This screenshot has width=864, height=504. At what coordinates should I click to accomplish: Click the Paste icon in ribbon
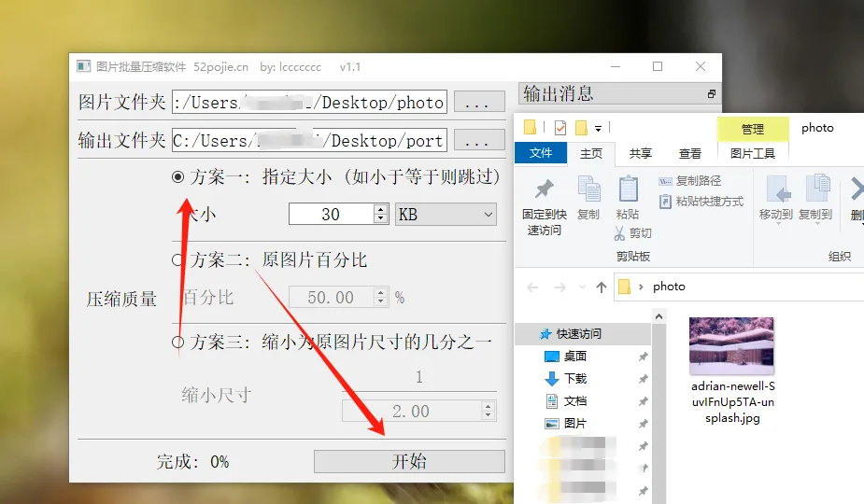point(628,190)
